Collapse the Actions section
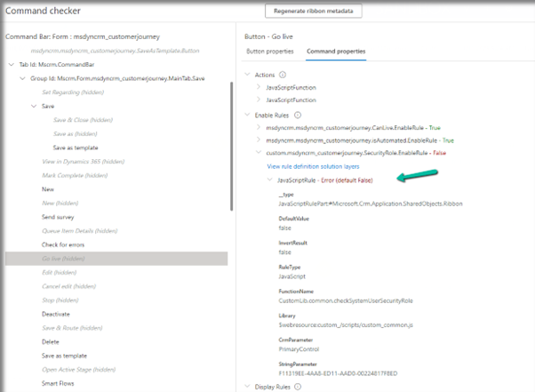Screen dimensions: 535x392 pos(247,75)
